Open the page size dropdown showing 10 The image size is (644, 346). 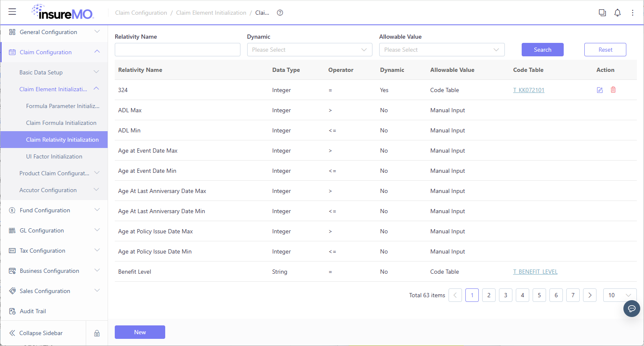(620, 295)
